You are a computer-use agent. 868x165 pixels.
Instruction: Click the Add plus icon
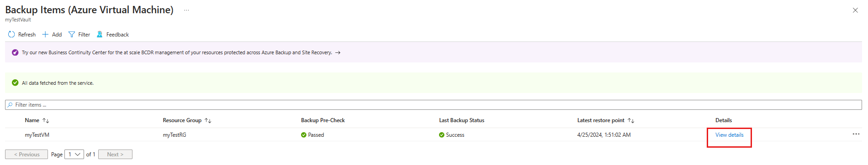[x=45, y=35]
